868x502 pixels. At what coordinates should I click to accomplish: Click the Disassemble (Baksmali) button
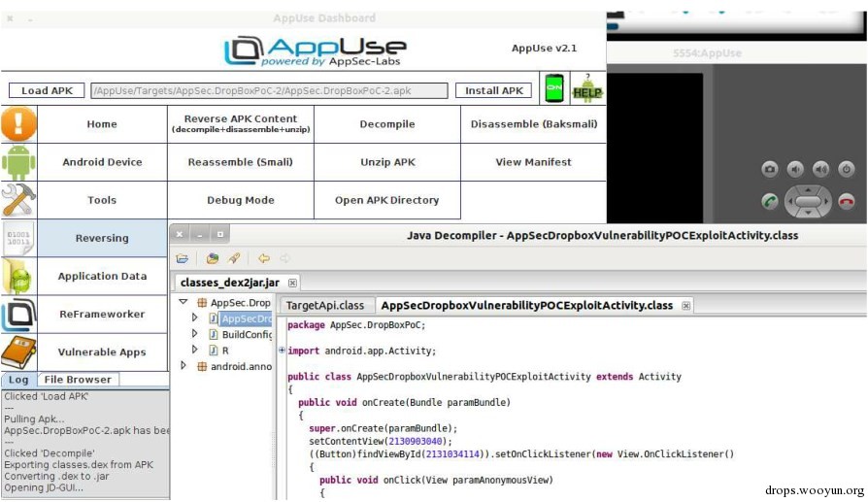point(534,124)
